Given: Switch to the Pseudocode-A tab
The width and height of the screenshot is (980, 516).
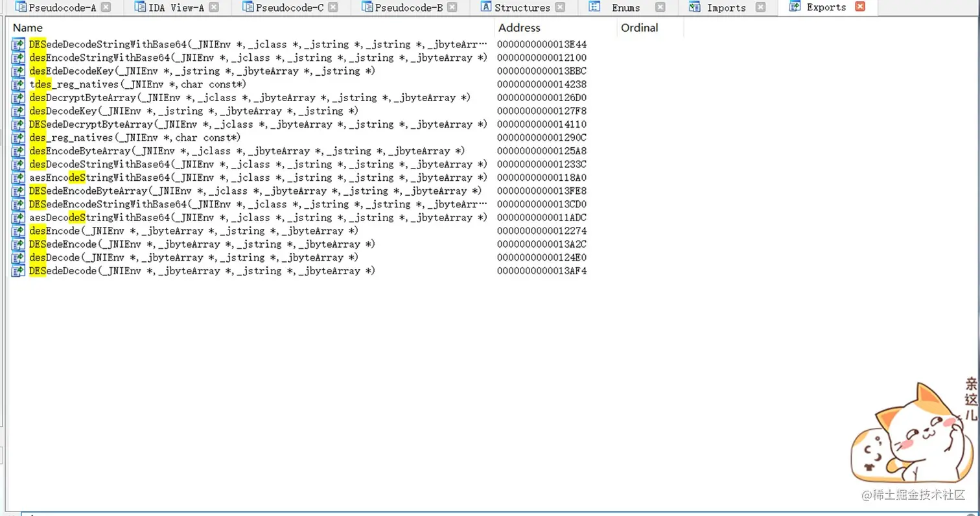Looking at the screenshot, I should click(x=62, y=8).
